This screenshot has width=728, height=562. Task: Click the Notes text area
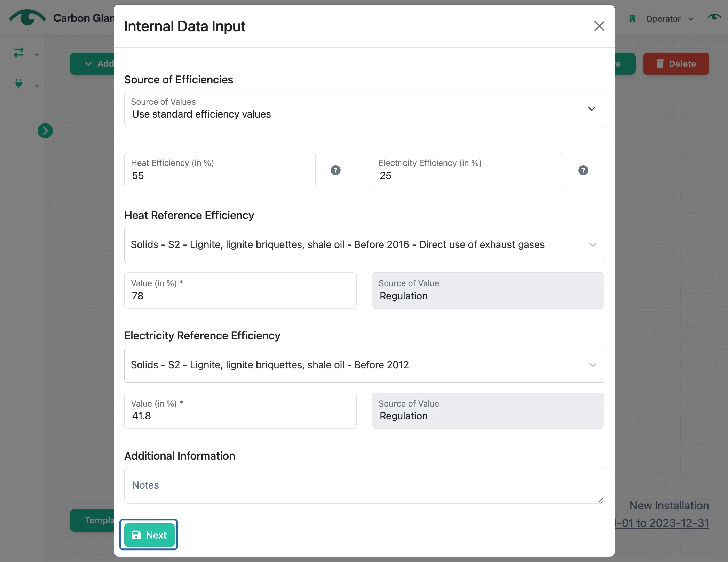click(364, 485)
